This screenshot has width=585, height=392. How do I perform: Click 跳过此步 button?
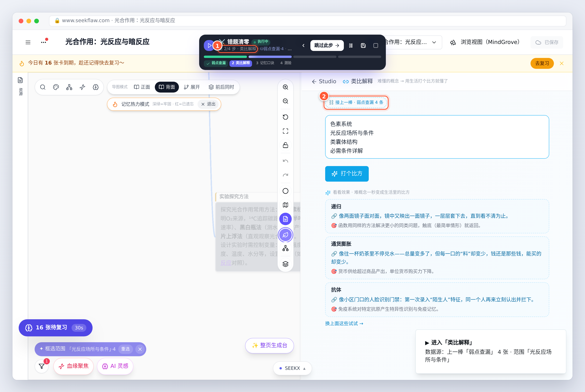pos(327,45)
